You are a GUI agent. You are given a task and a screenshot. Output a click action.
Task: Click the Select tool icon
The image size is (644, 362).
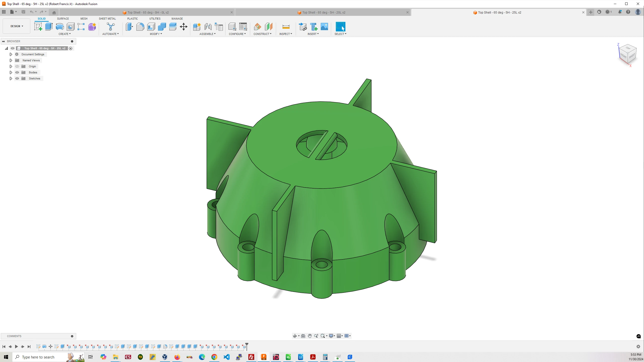(x=340, y=27)
